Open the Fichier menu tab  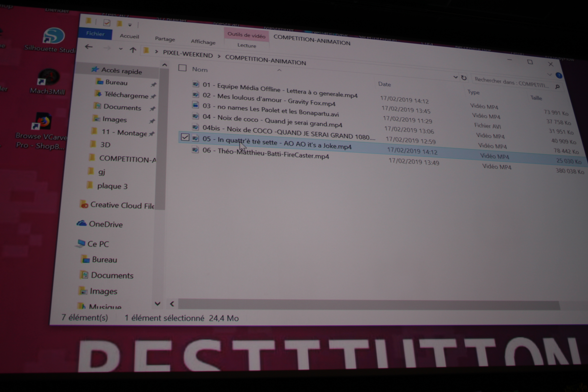pyautogui.click(x=95, y=34)
